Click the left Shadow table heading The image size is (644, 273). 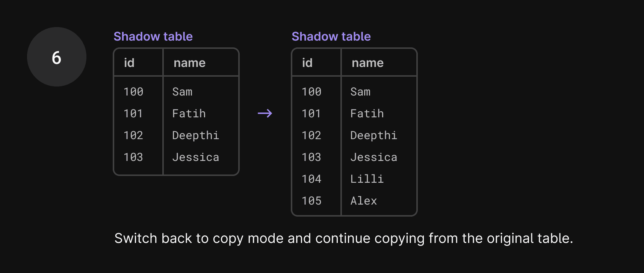pos(153,36)
